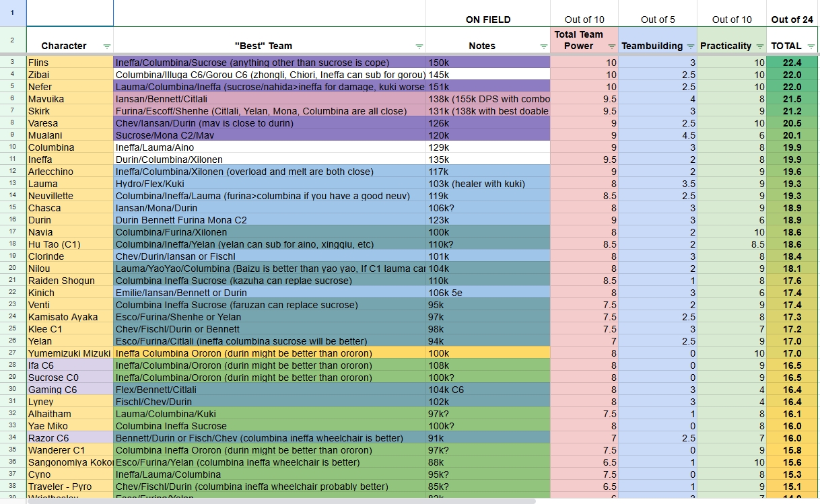
Task: Click the 22.4 total cell
Action: (792, 63)
